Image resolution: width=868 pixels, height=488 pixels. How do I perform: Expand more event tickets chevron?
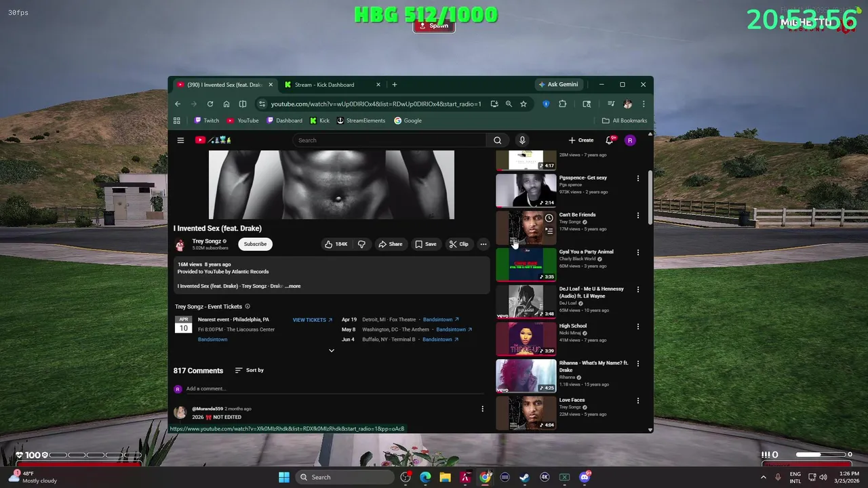332,350
